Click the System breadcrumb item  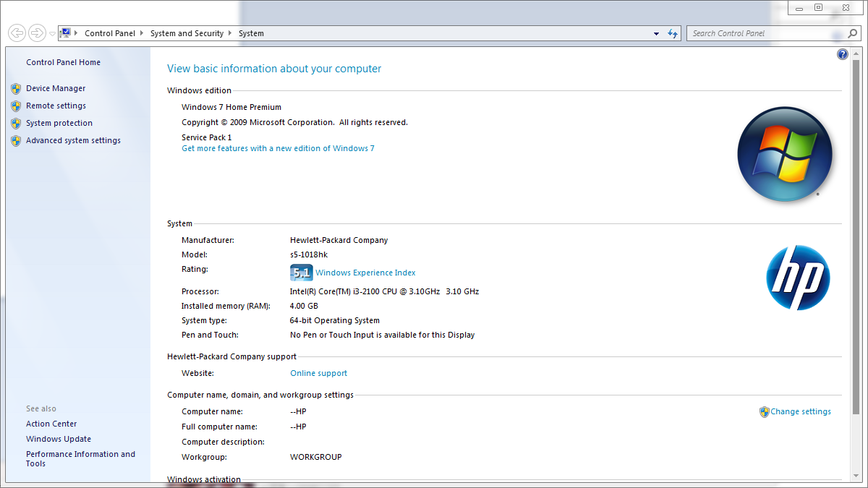point(251,33)
